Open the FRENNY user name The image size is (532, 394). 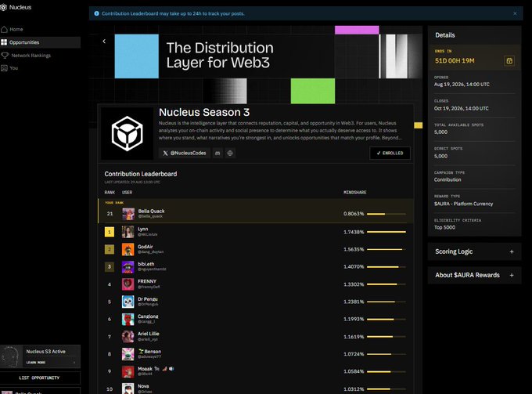pyautogui.click(x=147, y=281)
